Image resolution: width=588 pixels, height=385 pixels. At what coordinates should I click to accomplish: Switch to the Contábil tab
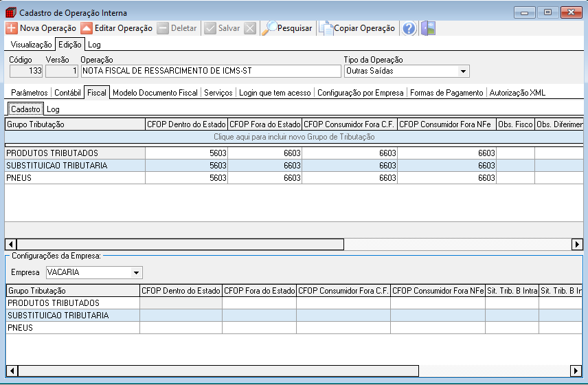point(67,93)
